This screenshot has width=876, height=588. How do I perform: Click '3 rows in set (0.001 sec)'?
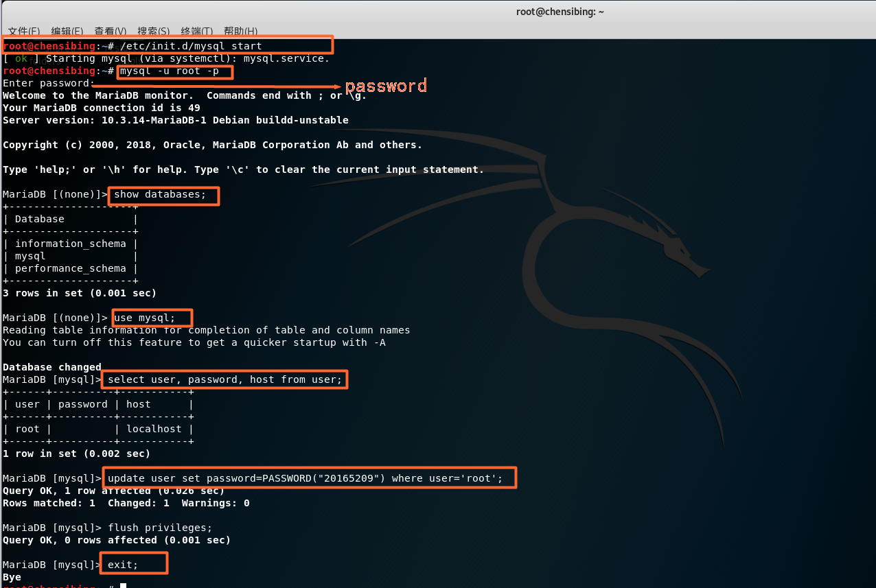coord(80,293)
